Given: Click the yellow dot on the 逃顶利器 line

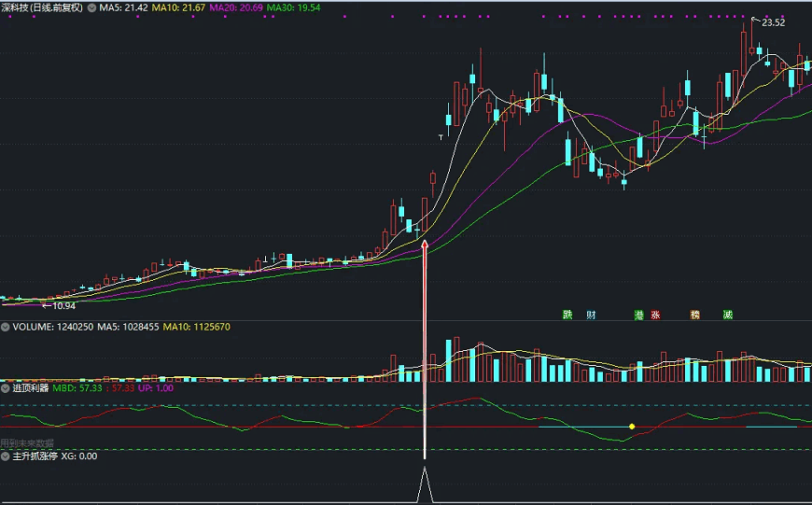Looking at the screenshot, I should coord(632,427).
